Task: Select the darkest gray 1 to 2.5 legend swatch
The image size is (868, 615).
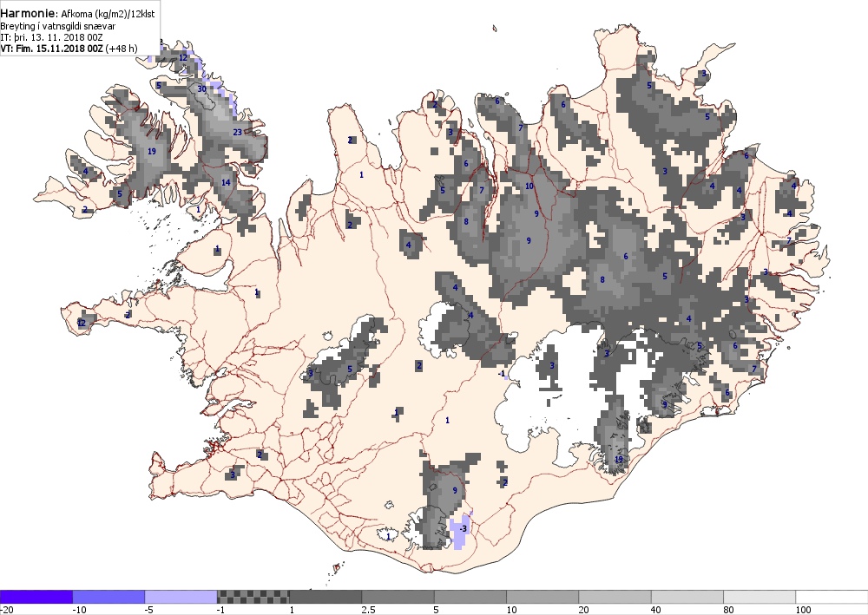Action: (x=325, y=597)
